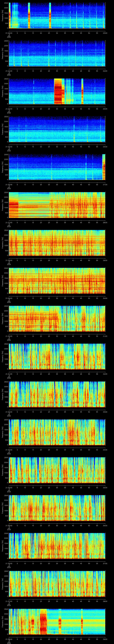Select the spectrogram panel starting at 21:36:00

57,546
